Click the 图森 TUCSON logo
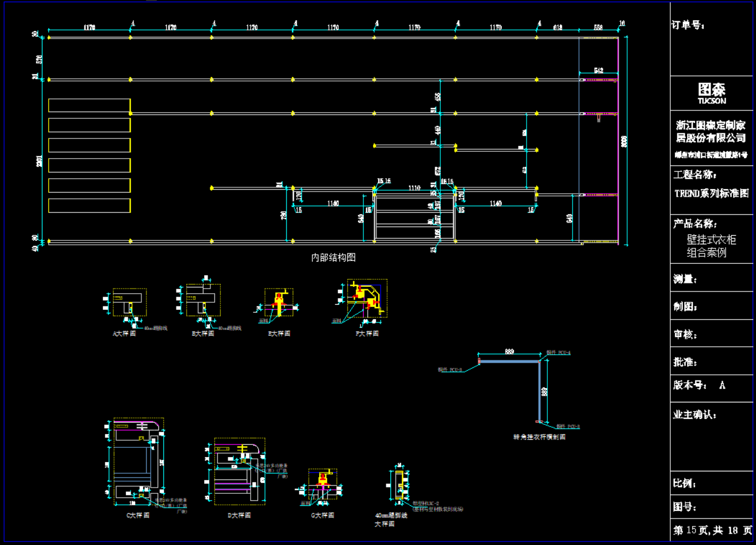Screen dimensions: 756x545 pyautogui.click(x=712, y=93)
